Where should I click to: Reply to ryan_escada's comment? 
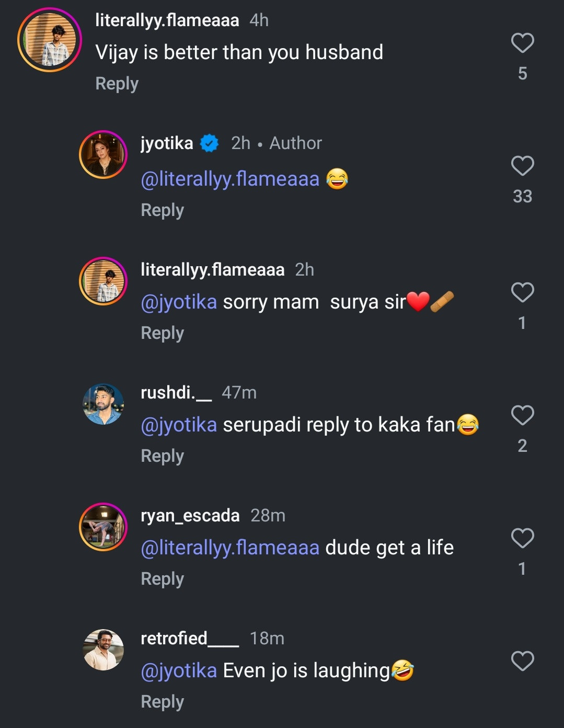click(x=162, y=579)
